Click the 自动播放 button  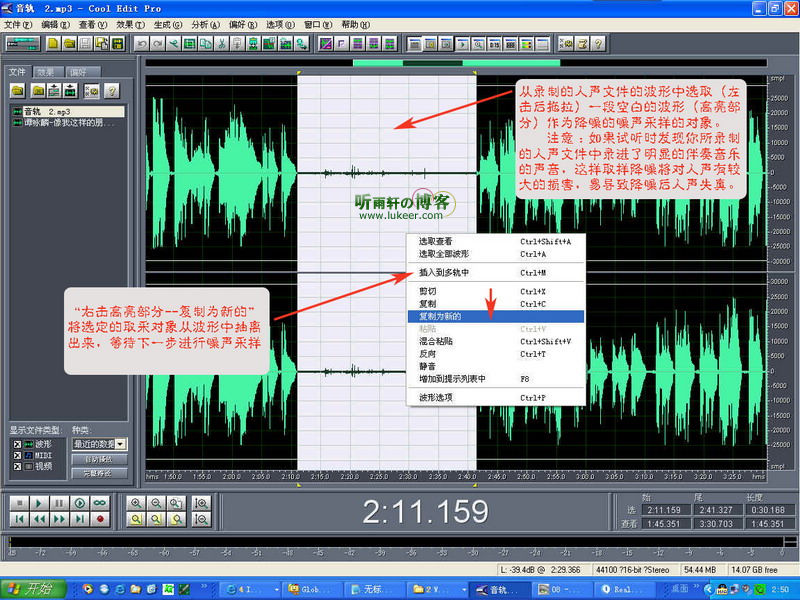coord(99,460)
